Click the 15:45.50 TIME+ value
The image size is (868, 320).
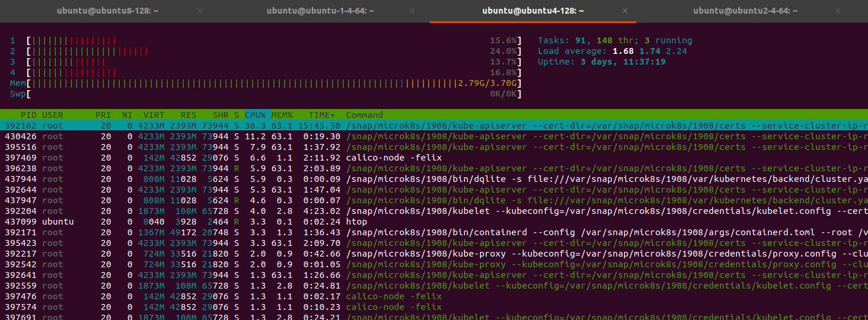pyautogui.click(x=319, y=126)
